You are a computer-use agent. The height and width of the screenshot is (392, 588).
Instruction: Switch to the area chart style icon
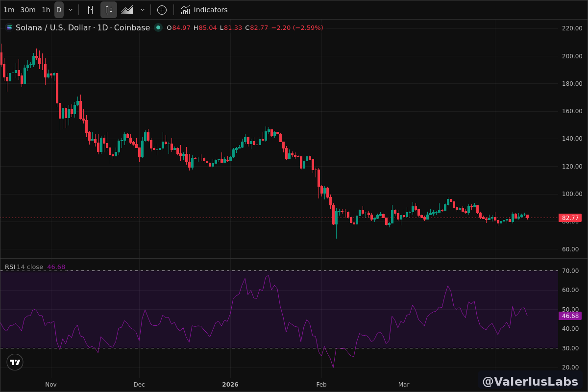click(x=127, y=10)
